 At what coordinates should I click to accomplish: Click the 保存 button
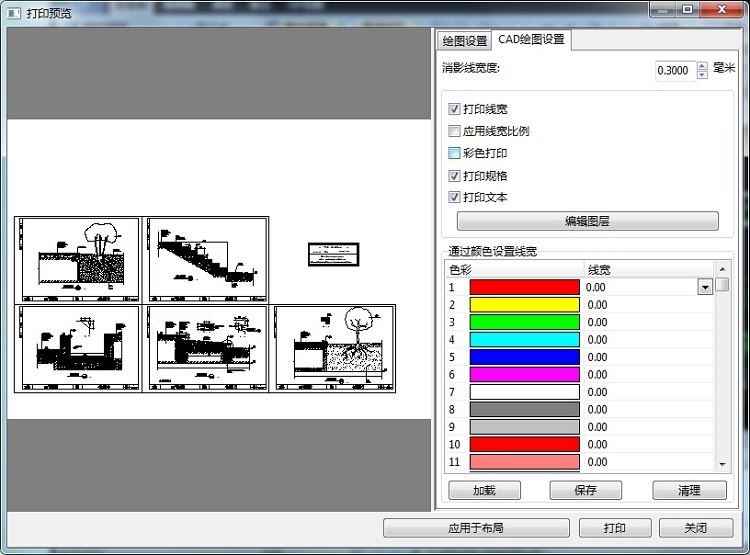coord(585,490)
